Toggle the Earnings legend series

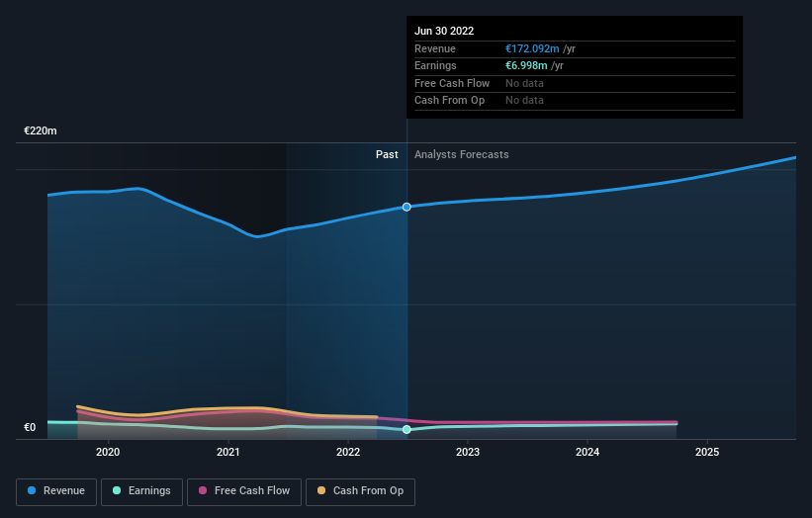(141, 491)
